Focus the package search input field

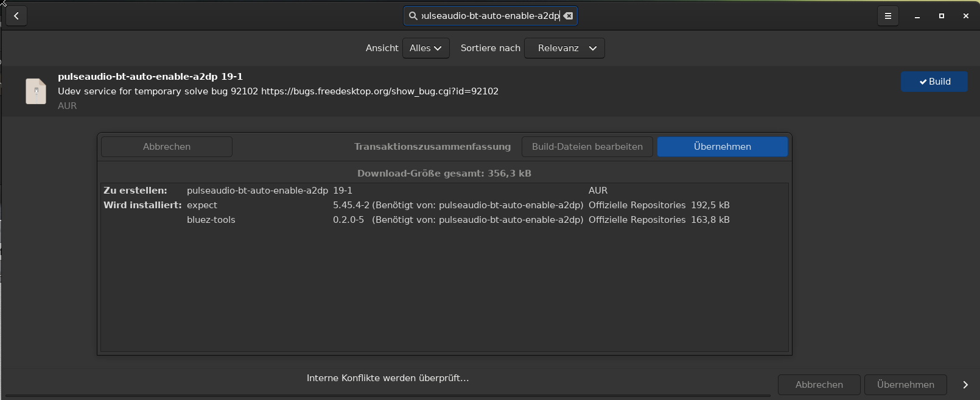click(x=491, y=16)
